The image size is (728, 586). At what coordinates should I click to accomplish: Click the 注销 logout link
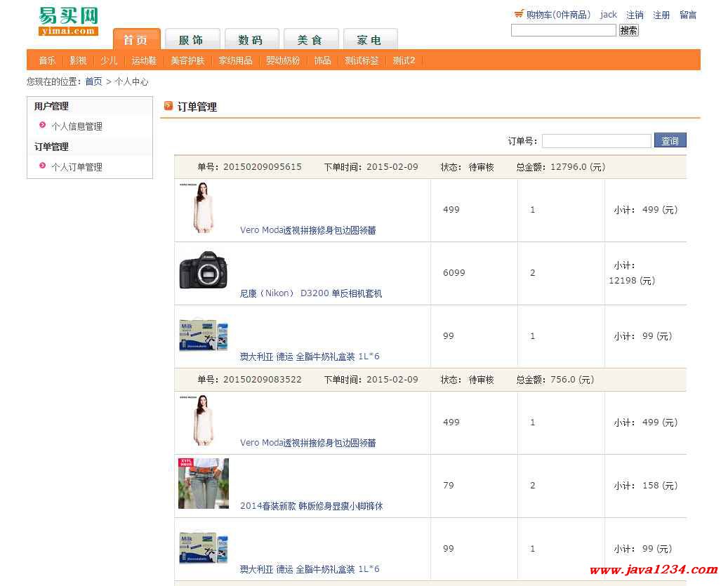point(635,15)
